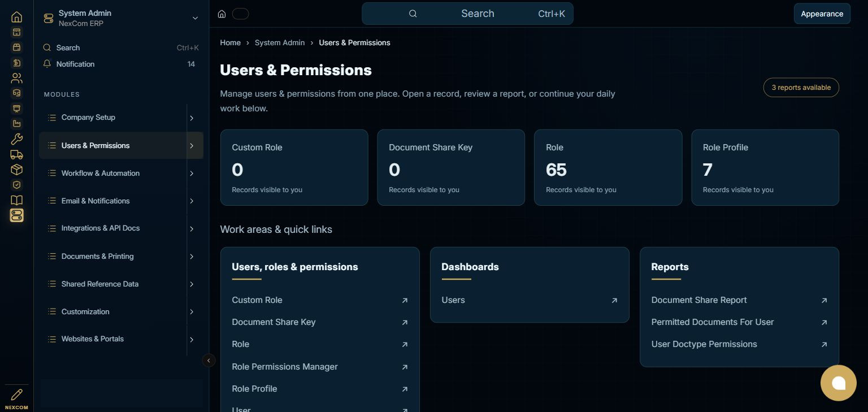868x412 pixels.
Task: Click the arrow icon beside Document Share Key
Action: point(405,323)
